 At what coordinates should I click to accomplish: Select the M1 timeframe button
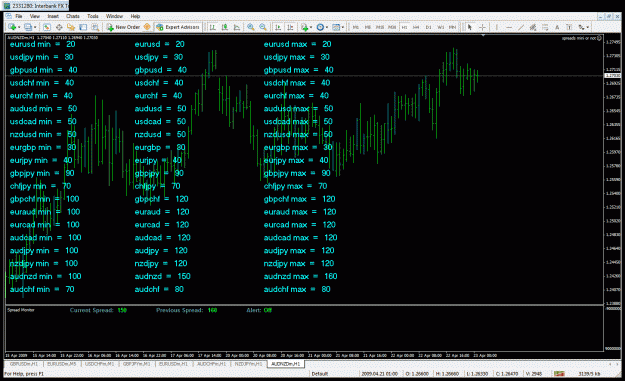pos(356,27)
